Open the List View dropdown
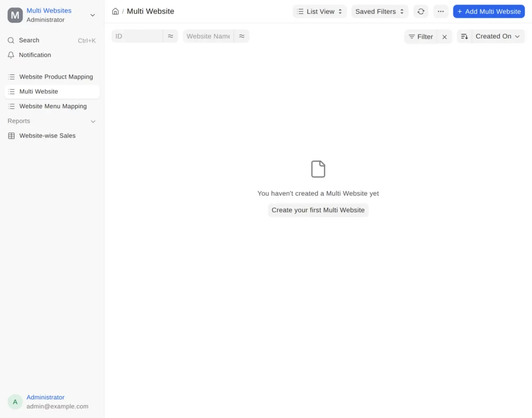Viewport: 532px width, 418px height. click(320, 12)
